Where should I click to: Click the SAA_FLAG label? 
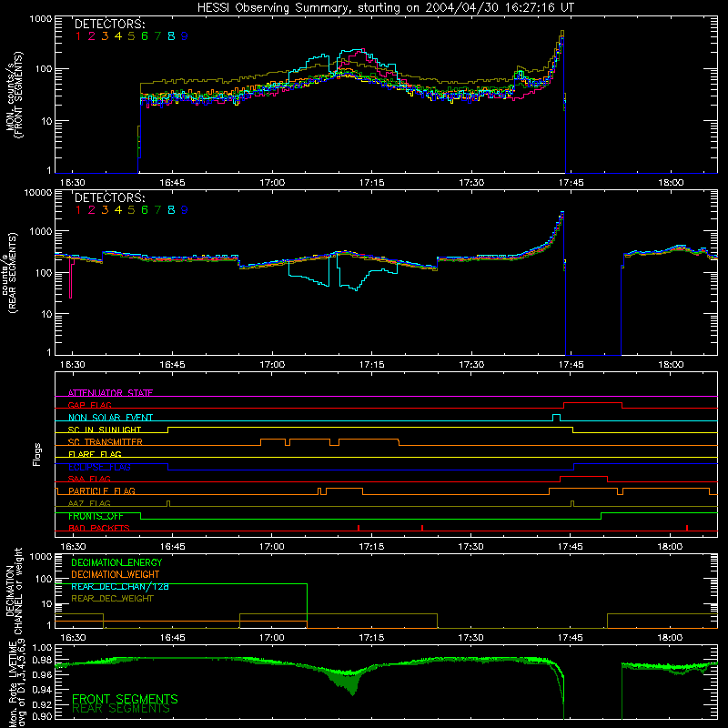[89, 479]
